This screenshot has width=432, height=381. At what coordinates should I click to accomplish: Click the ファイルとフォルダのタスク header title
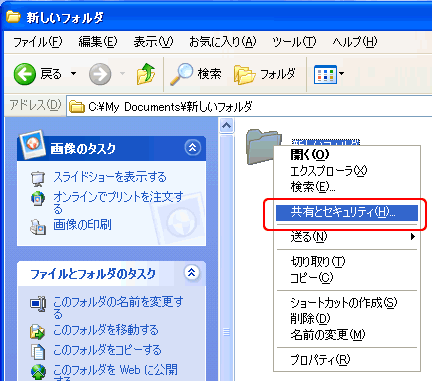pos(93,274)
